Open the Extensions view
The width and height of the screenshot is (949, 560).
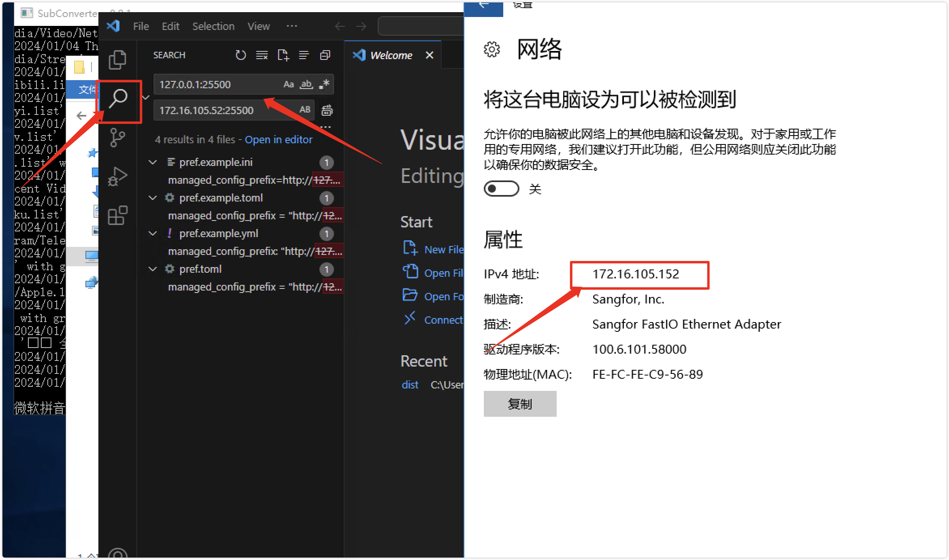(x=117, y=215)
